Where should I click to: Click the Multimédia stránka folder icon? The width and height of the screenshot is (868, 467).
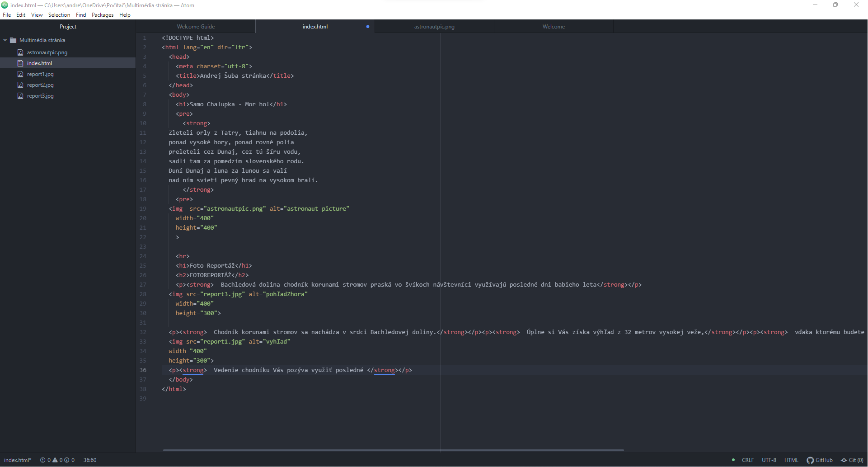coord(13,40)
